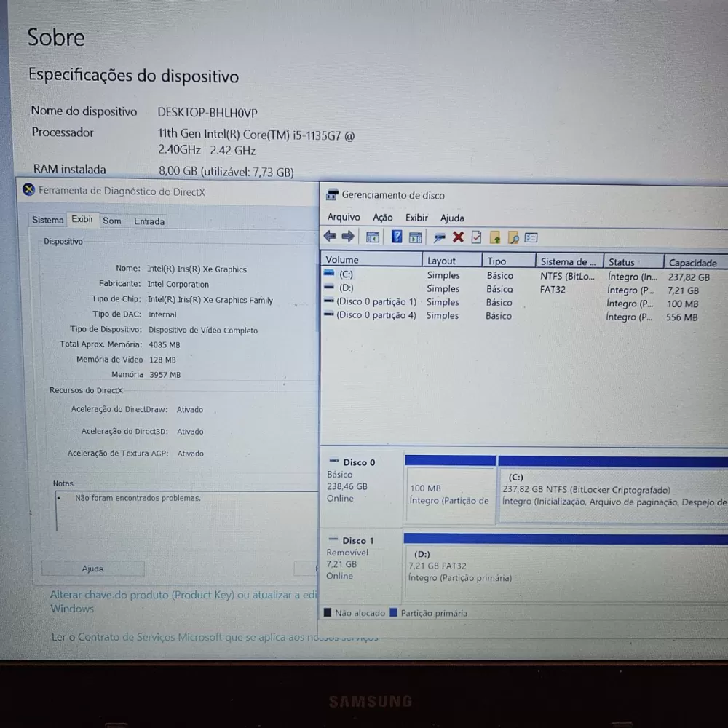Screen dimensions: 728x728
Task: Click the 8,00 GB RAM instalada value
Action: (226, 171)
